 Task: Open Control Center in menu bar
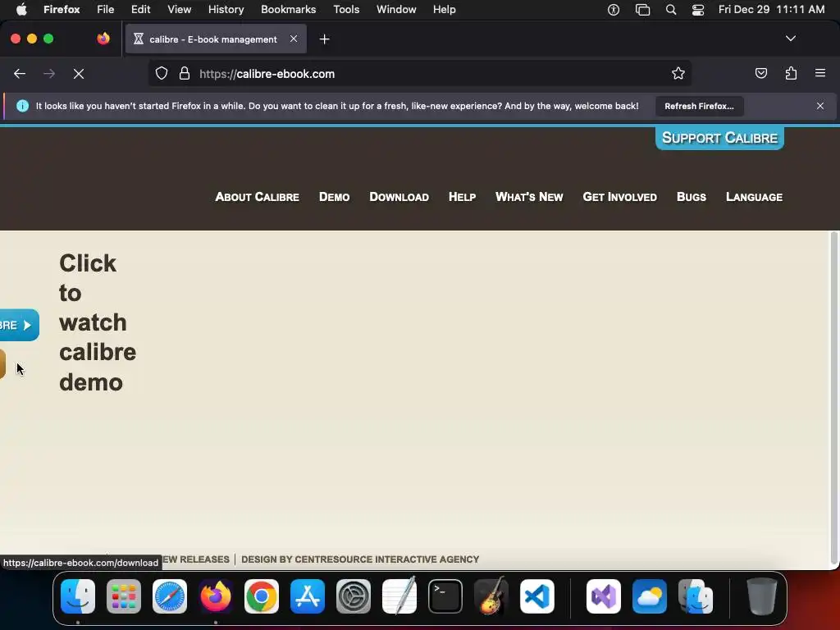click(x=698, y=10)
